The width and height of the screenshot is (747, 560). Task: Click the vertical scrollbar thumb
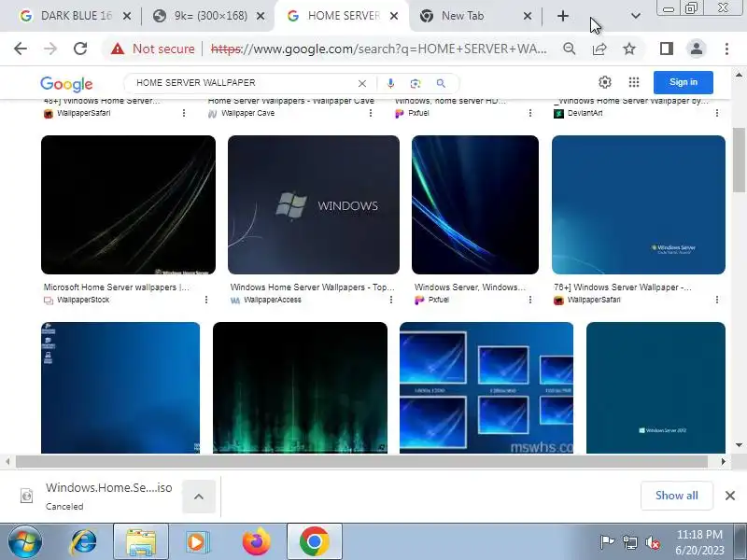[739, 160]
